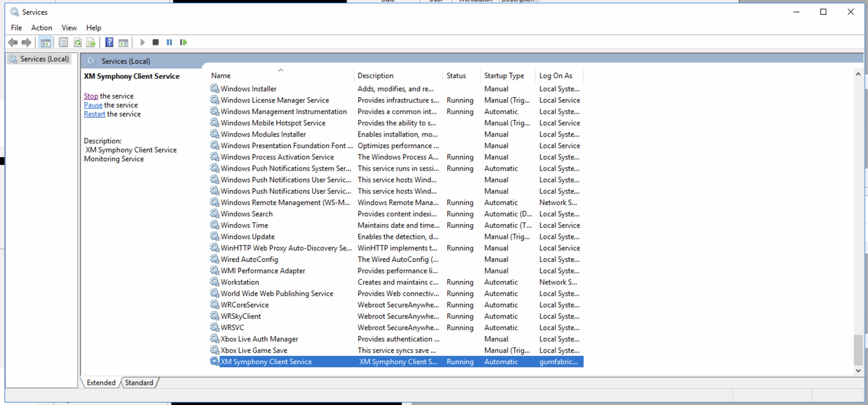Image resolution: width=868 pixels, height=405 pixels.
Task: Sort by the Description column header
Action: coord(398,76)
